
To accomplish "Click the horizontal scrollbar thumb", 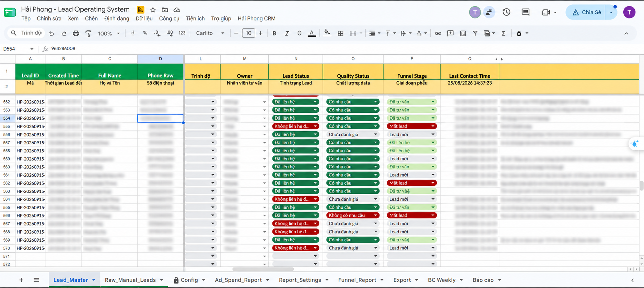I will pyautogui.click(x=263, y=269).
